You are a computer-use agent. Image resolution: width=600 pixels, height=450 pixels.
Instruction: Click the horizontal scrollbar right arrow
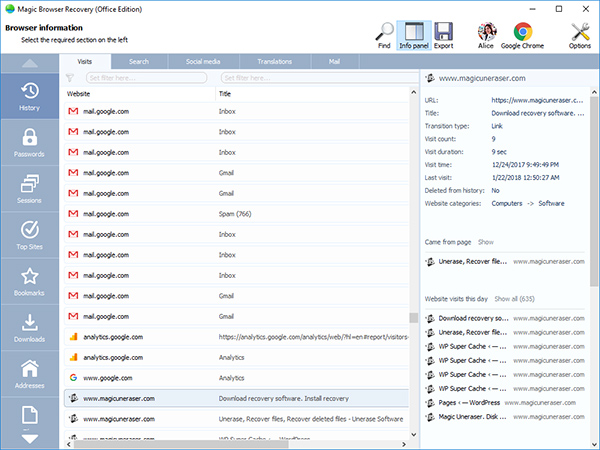click(x=404, y=444)
